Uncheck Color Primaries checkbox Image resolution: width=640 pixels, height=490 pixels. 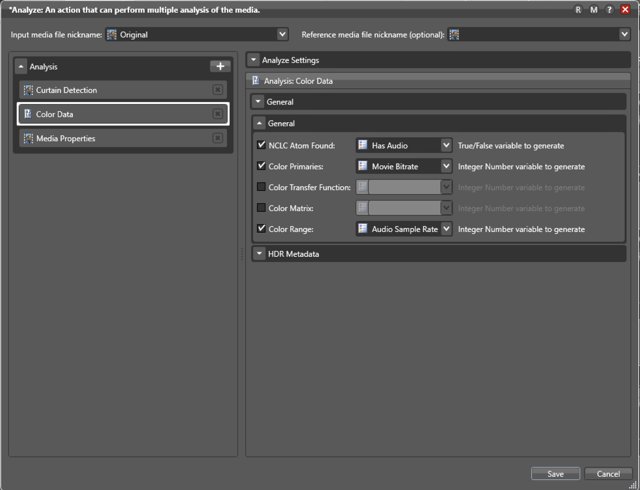pyautogui.click(x=261, y=165)
